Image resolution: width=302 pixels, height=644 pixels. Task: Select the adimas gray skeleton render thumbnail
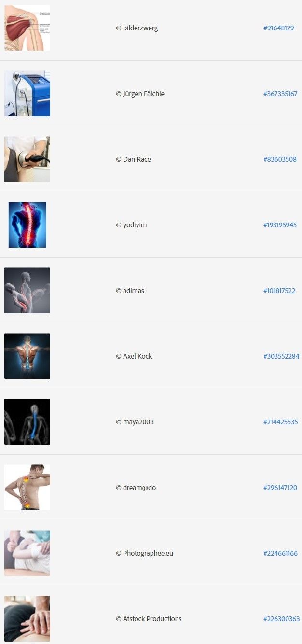tap(27, 291)
